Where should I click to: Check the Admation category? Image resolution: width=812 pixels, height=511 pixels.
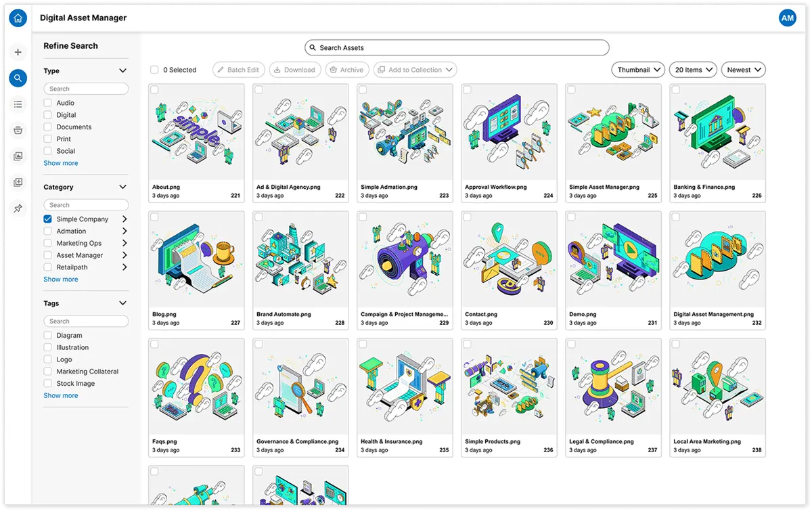click(x=48, y=231)
